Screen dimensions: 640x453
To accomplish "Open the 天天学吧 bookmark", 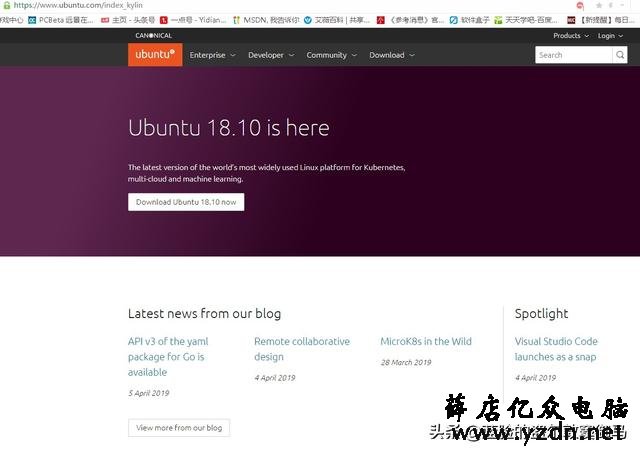I will pos(526,20).
